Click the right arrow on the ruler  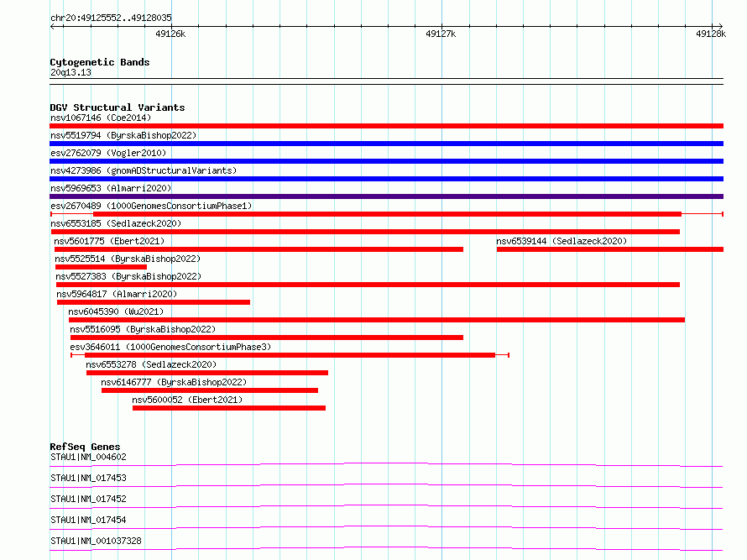coord(720,26)
